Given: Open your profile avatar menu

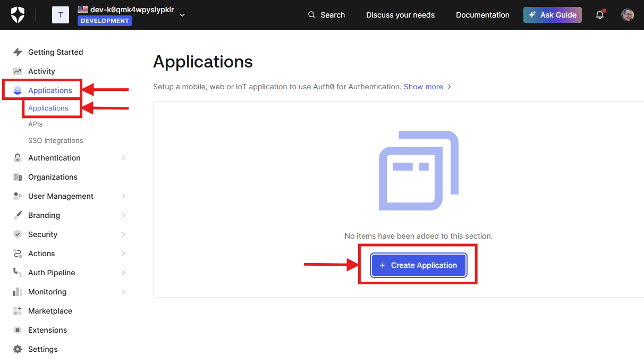Looking at the screenshot, I should (x=628, y=14).
